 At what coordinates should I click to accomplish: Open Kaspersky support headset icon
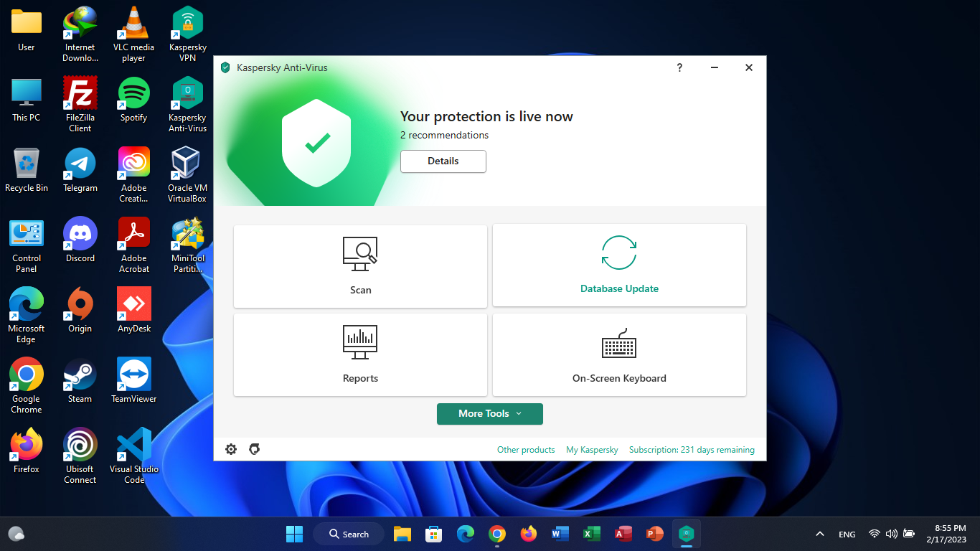point(254,449)
